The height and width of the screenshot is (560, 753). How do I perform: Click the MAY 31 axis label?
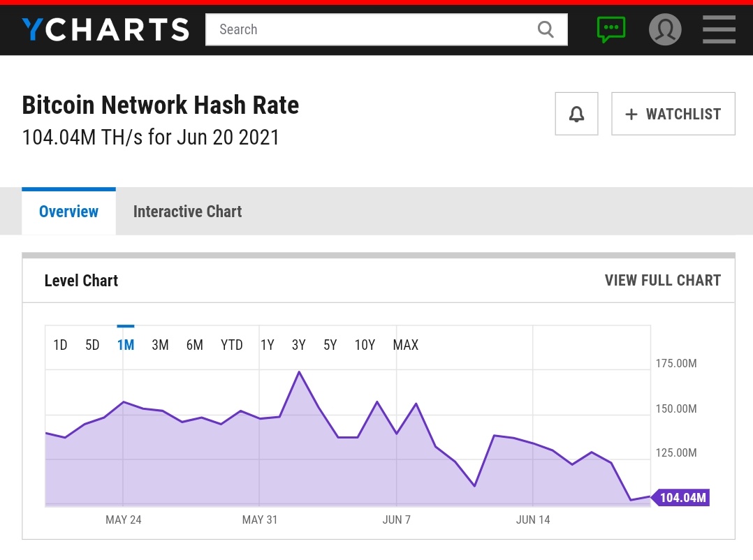[260, 520]
